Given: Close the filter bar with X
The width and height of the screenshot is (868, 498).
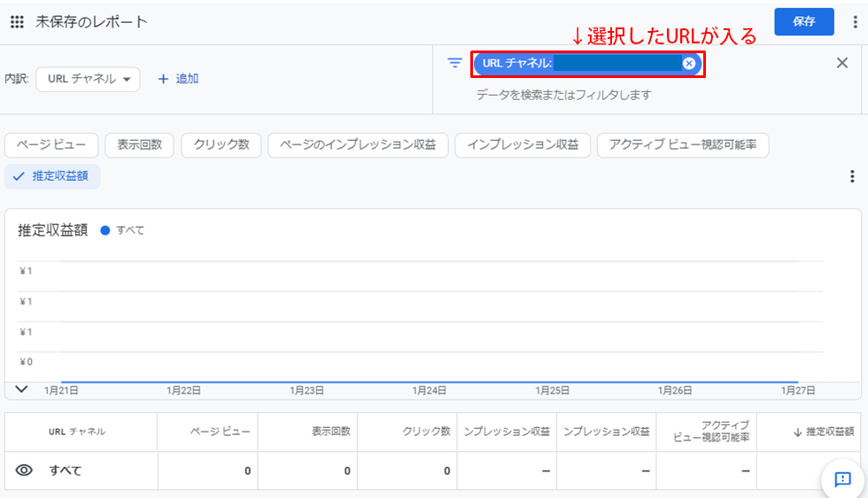Looking at the screenshot, I should point(842,63).
